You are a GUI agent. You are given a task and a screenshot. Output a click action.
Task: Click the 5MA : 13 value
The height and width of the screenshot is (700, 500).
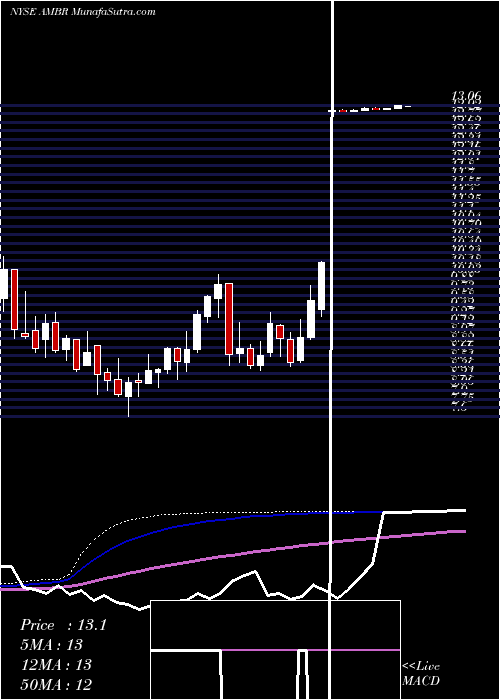[x=51, y=645]
